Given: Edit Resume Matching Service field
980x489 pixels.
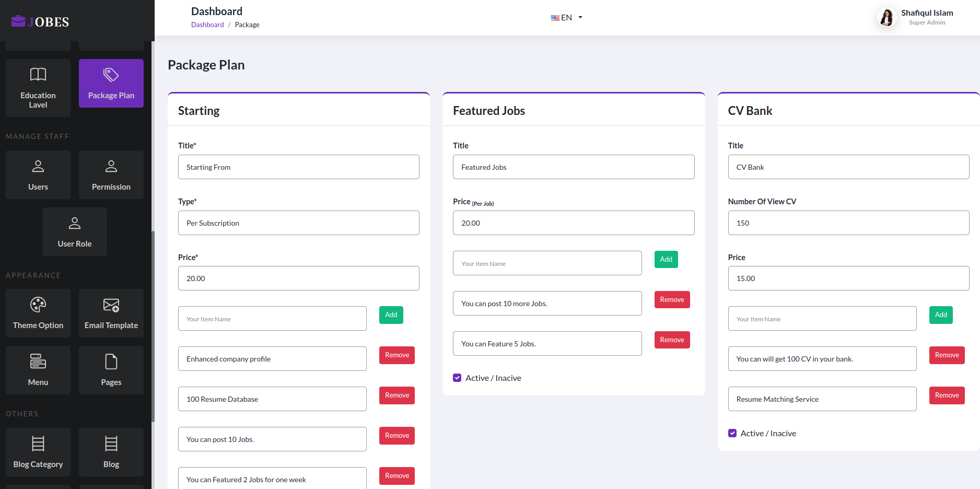Looking at the screenshot, I should pyautogui.click(x=822, y=399).
